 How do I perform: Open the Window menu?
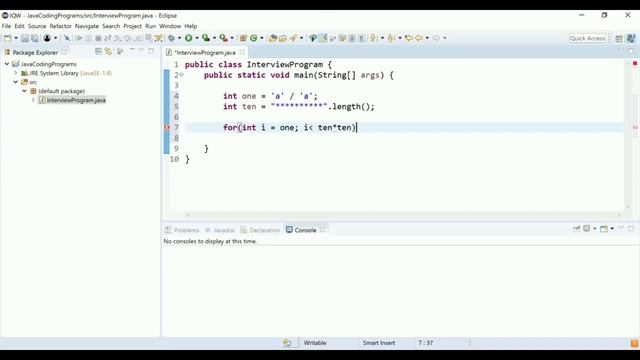[x=170, y=26]
